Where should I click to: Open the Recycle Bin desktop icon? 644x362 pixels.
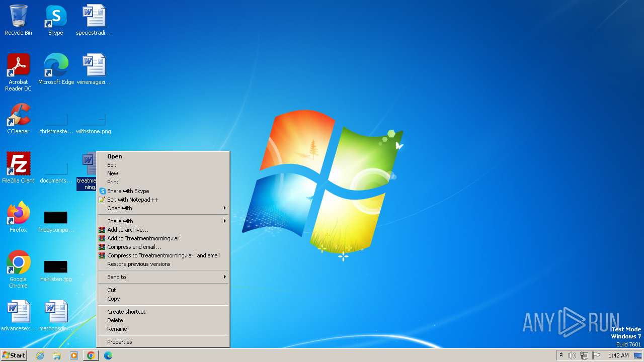18,20
